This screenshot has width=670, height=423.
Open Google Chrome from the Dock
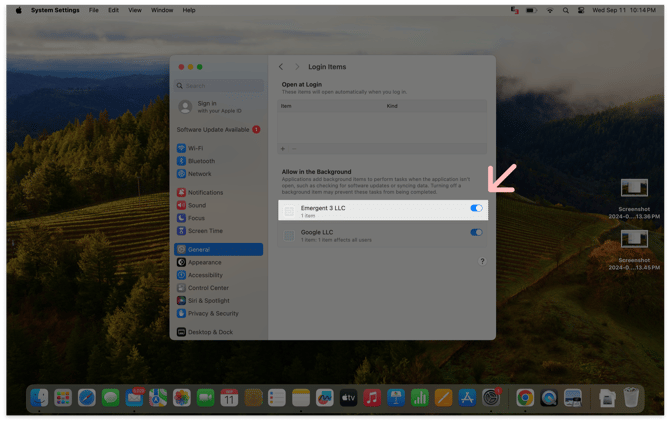click(x=524, y=398)
